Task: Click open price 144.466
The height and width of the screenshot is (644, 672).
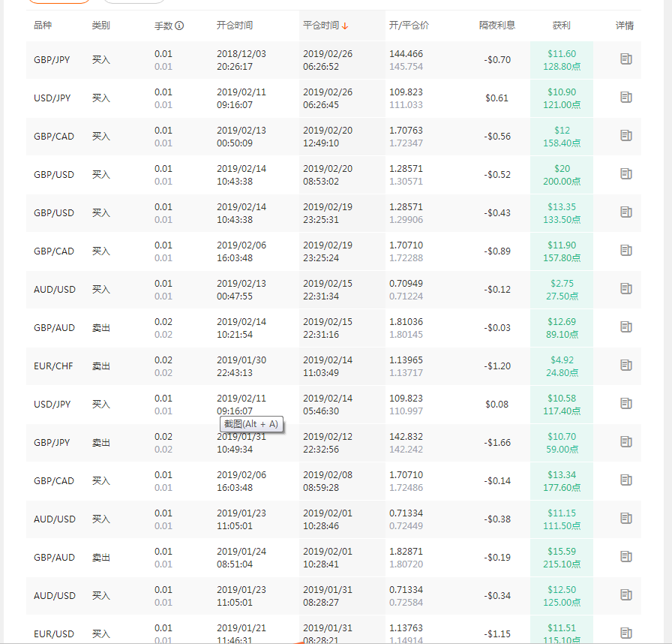Action: click(406, 53)
